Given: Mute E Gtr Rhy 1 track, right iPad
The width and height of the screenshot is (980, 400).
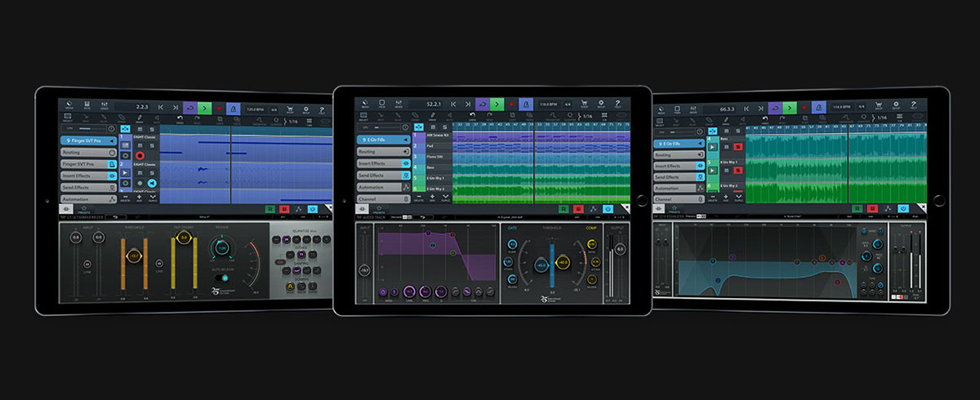Looking at the screenshot, I should (x=726, y=171).
